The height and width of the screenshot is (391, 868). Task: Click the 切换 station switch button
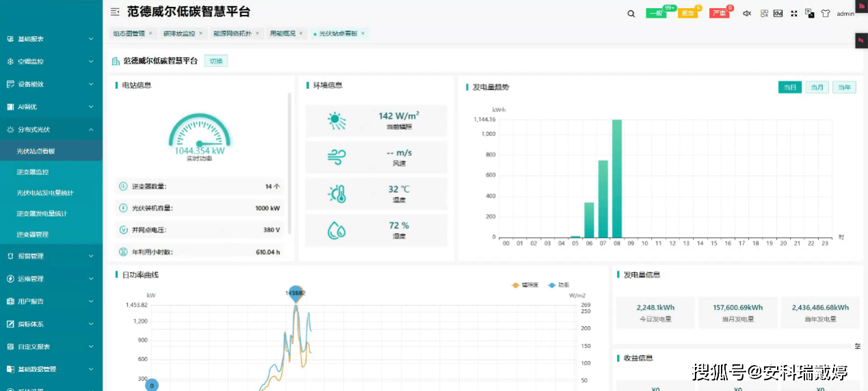click(x=216, y=61)
